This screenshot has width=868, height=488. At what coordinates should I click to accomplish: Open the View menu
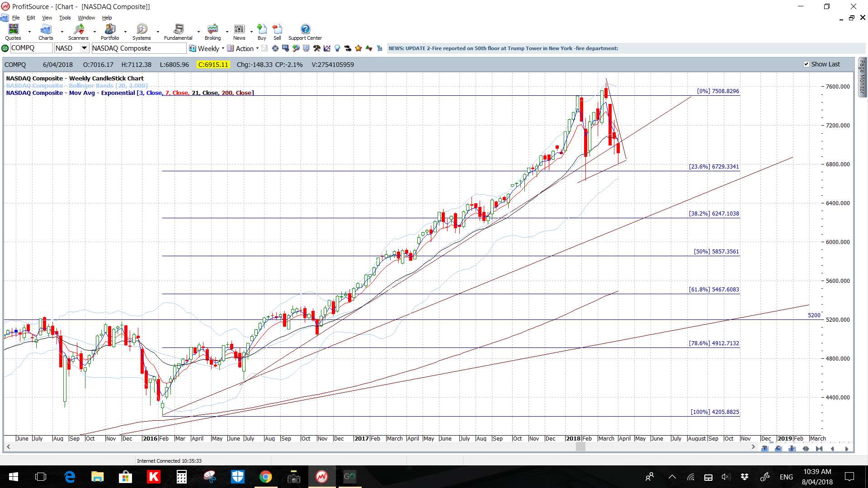coord(47,18)
